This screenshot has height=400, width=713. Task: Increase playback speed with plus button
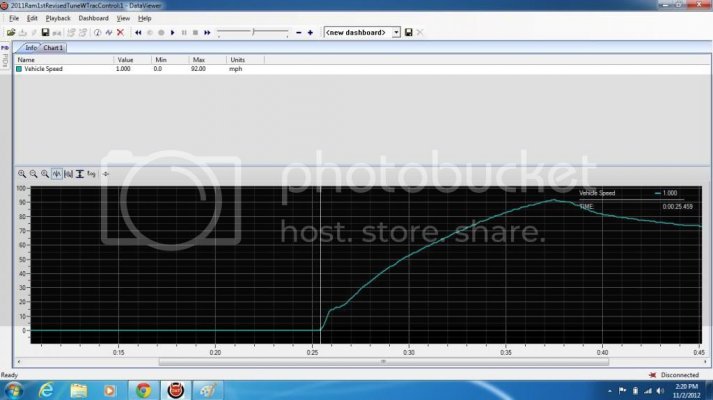tap(310, 33)
